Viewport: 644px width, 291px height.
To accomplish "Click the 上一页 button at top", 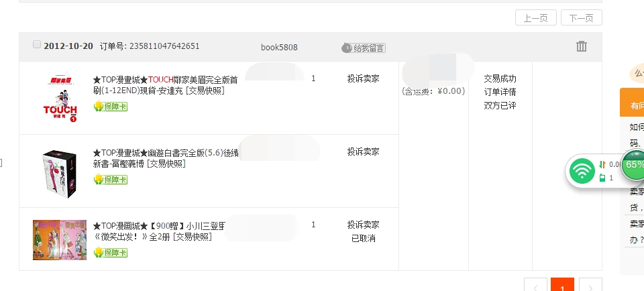I will (x=536, y=18).
